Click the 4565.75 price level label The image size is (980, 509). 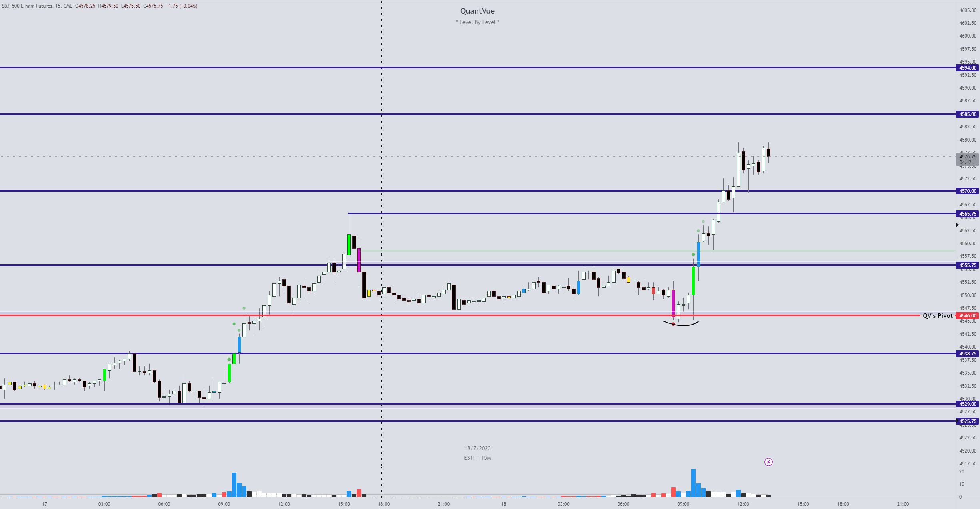point(968,214)
